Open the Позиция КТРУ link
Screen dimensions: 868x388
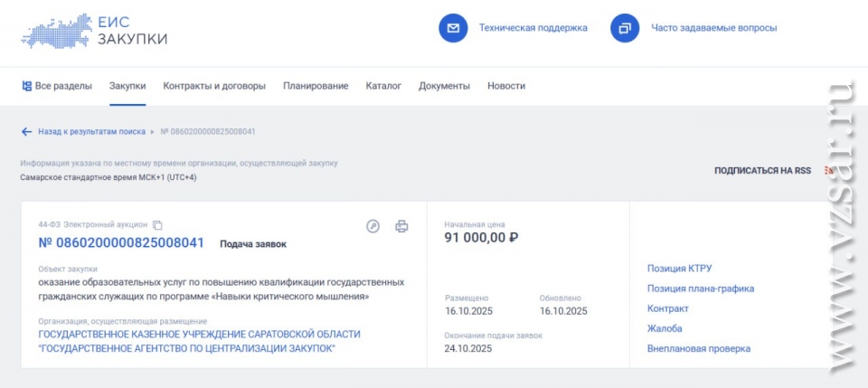click(x=679, y=269)
